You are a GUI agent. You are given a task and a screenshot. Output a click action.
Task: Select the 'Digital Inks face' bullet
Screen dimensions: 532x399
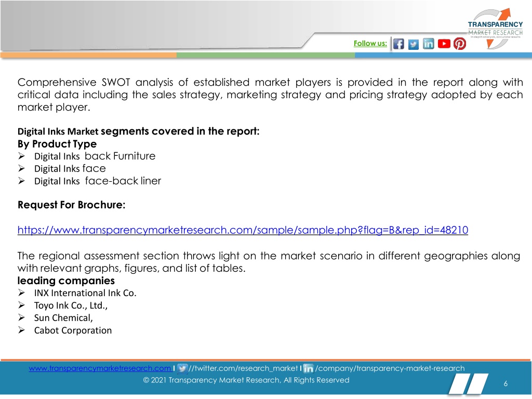[x=70, y=169]
